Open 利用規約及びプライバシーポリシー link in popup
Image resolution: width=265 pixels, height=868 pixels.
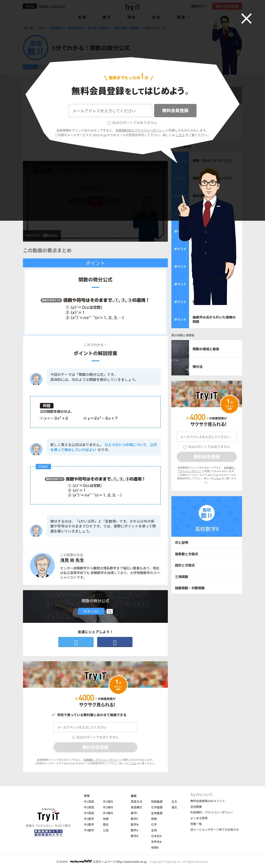[140, 130]
